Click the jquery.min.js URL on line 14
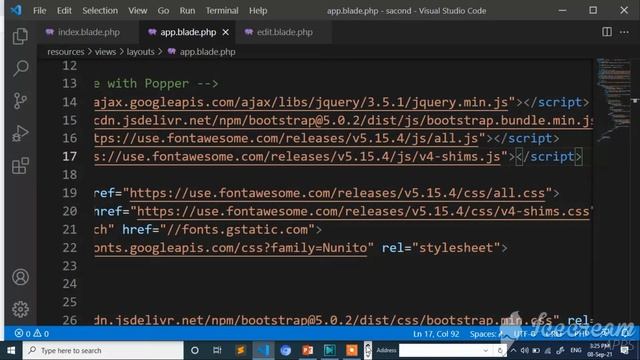 (301, 102)
